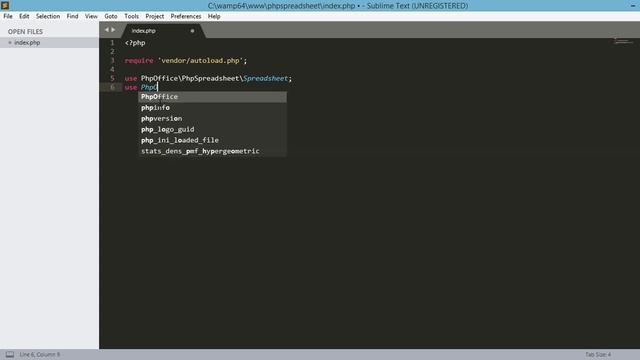Click the Spreadsheet class name on line 5
Viewport: 640px width, 360px height.
click(266, 78)
